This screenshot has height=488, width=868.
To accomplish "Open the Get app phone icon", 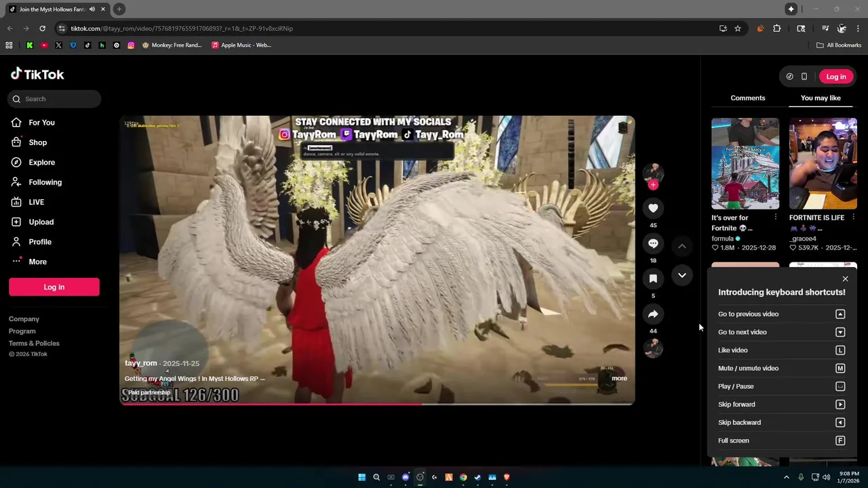I will click(804, 77).
